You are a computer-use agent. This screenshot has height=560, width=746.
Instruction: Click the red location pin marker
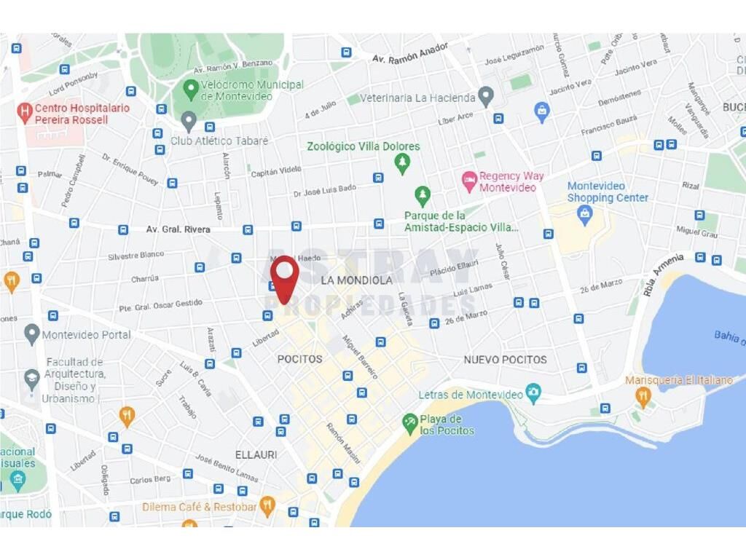[285, 279]
